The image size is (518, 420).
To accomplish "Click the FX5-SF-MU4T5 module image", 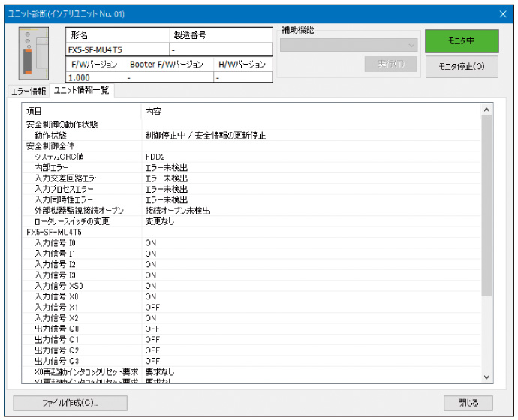I will tap(33, 52).
